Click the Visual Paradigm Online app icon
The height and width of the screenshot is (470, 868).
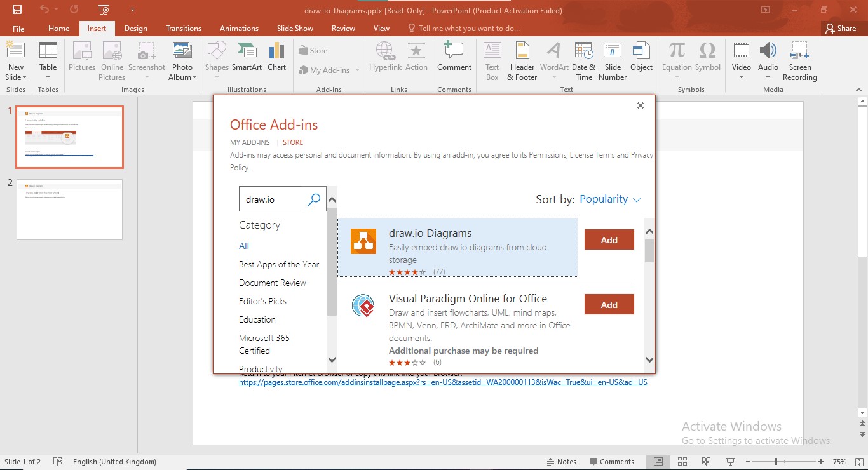pos(363,306)
